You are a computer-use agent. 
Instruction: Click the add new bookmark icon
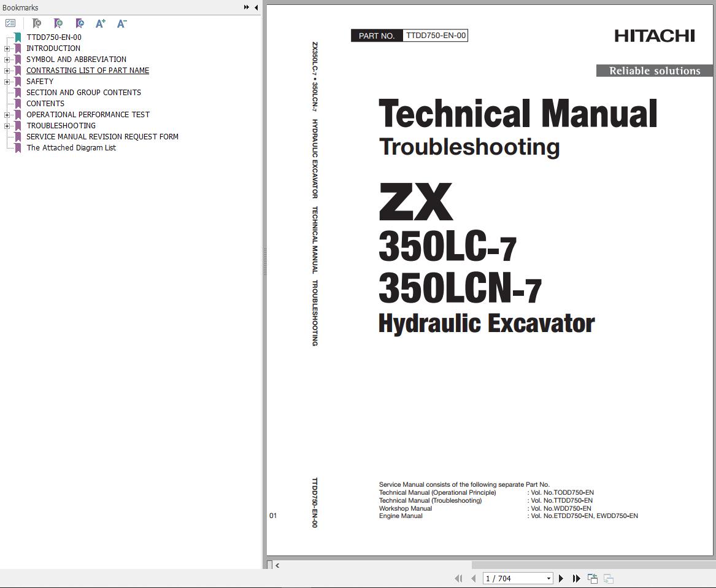point(58,23)
